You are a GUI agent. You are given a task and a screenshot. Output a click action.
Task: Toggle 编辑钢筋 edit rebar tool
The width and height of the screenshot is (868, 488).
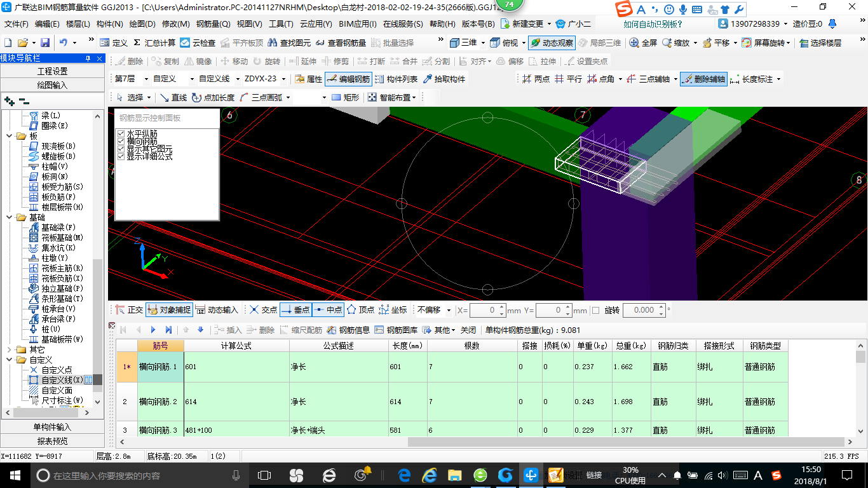pyautogui.click(x=348, y=79)
